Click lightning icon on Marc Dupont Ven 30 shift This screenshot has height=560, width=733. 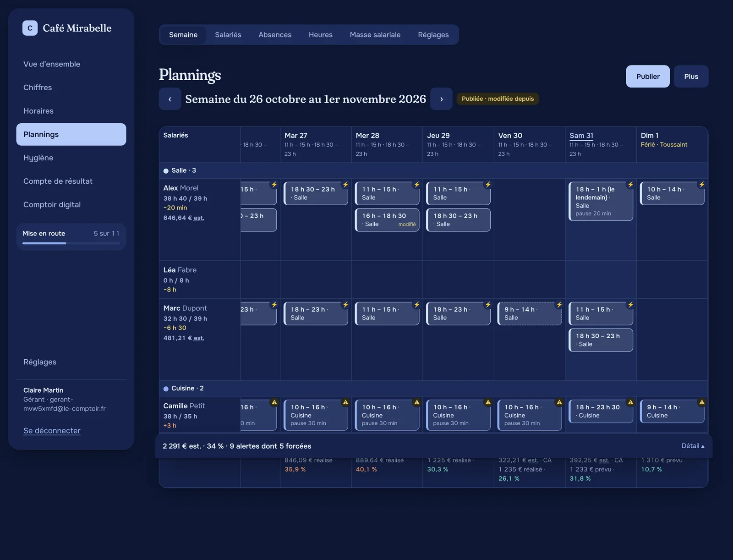559,305
